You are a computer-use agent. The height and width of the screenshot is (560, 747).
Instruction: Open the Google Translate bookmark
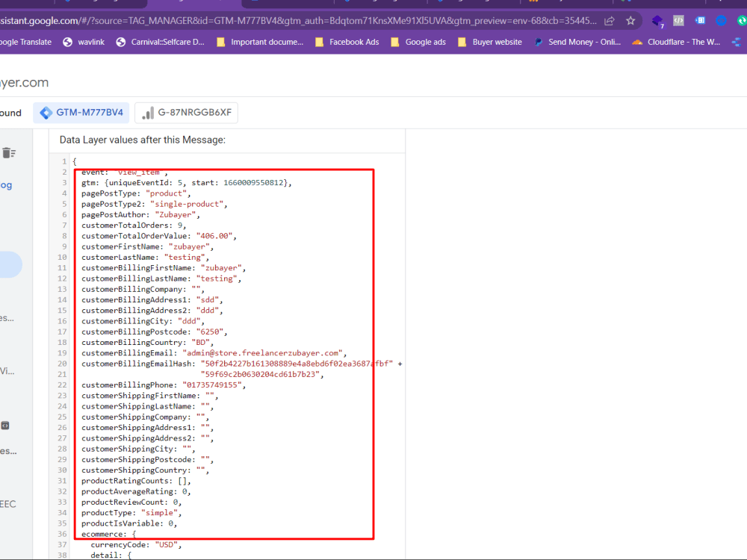click(x=25, y=42)
